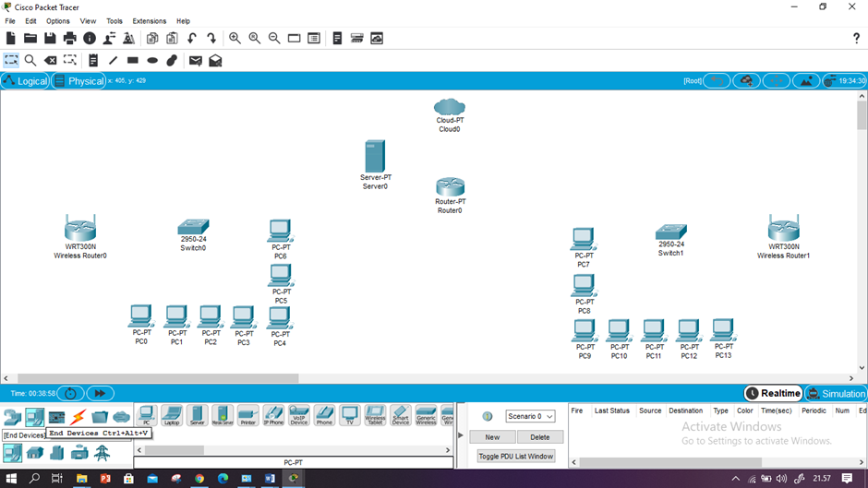The height and width of the screenshot is (488, 868).
Task: Zoom in on the workspace
Action: [x=235, y=38]
